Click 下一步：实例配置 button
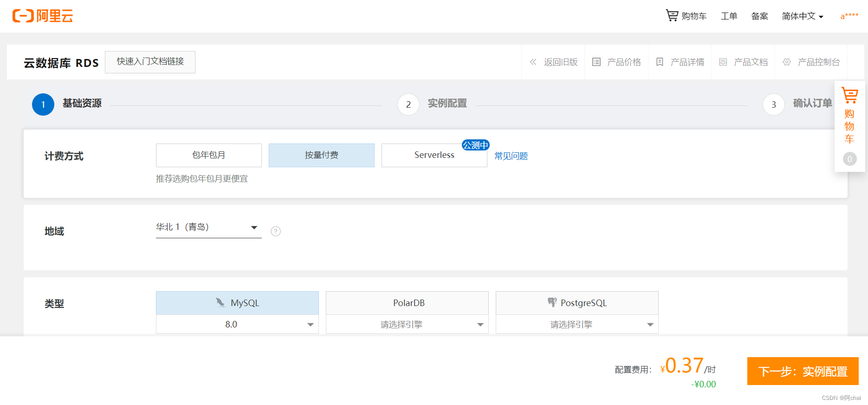This screenshot has height=405, width=868. [803, 371]
